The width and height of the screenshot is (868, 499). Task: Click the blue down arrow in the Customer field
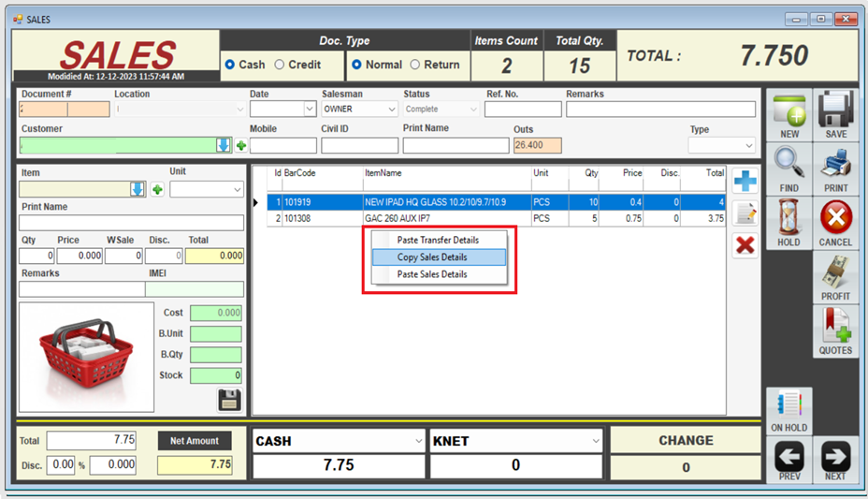pos(224,145)
